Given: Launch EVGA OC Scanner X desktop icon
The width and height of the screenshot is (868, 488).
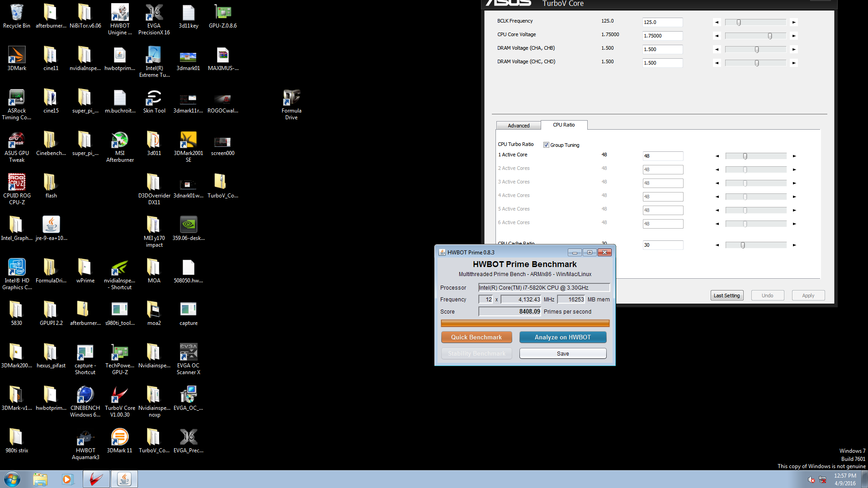Looking at the screenshot, I should [189, 359].
